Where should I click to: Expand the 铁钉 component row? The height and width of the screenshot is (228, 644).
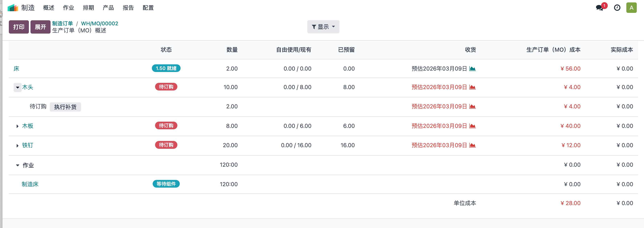click(17, 146)
